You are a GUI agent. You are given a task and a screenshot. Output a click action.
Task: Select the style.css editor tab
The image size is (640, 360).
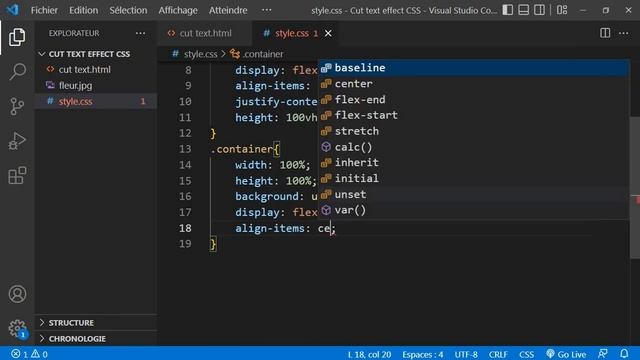point(291,33)
